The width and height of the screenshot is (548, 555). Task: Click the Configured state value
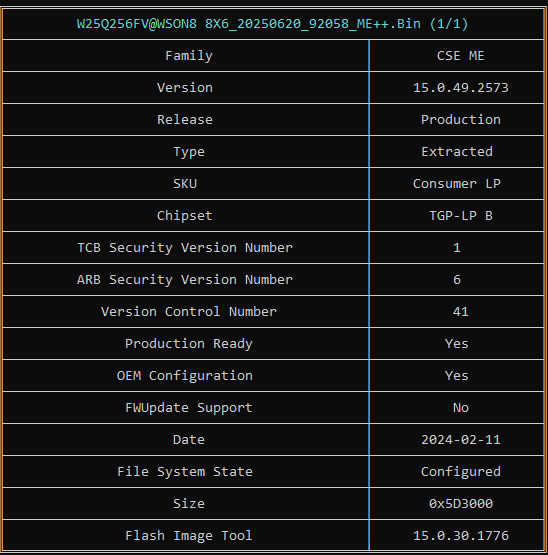pyautogui.click(x=461, y=472)
